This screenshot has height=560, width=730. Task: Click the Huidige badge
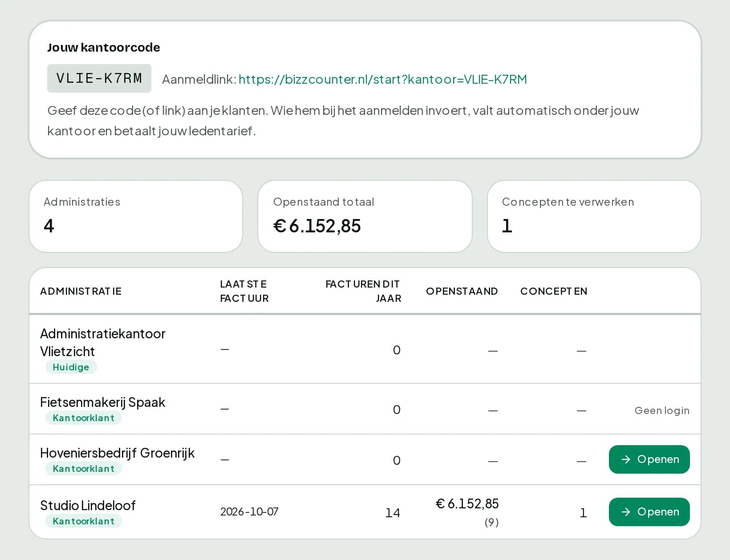point(71,367)
